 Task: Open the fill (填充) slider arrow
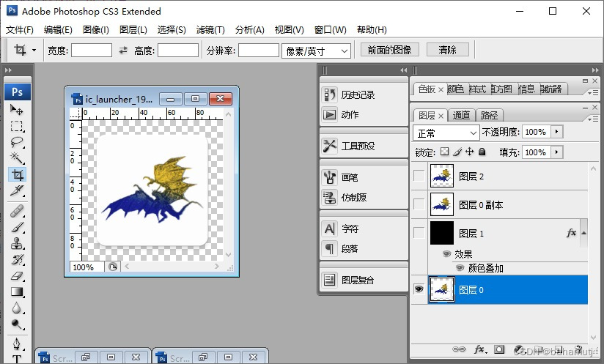[x=556, y=152]
